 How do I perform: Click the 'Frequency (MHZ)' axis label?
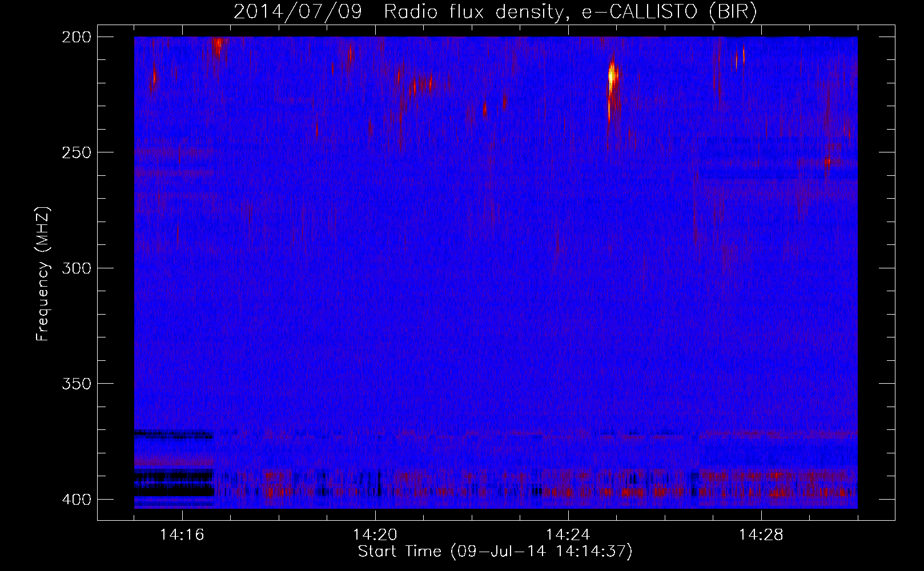43,274
